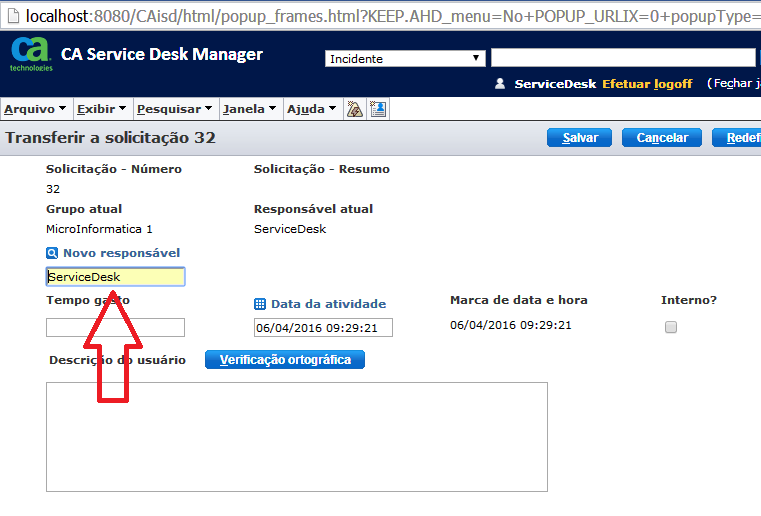Click inside the Descrição do usuário text area
This screenshot has height=516, width=761.
297,437
